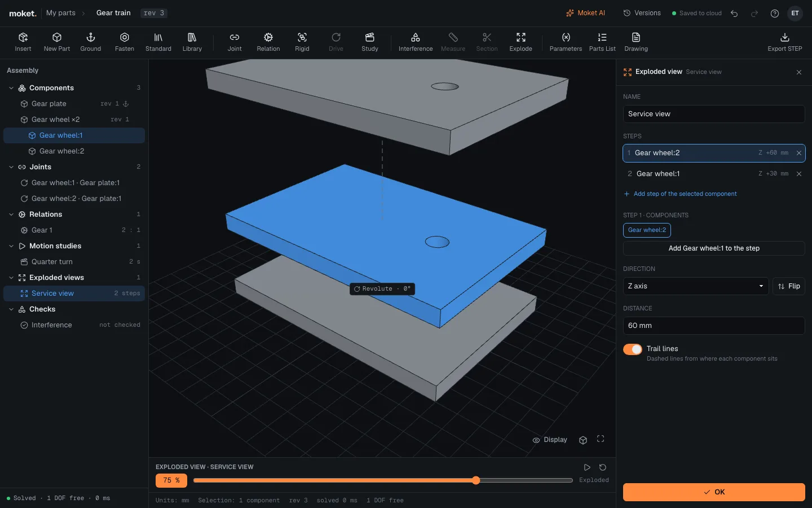Remove step 1 Gear wheel:2
Image resolution: width=812 pixels, height=508 pixels.
point(799,153)
